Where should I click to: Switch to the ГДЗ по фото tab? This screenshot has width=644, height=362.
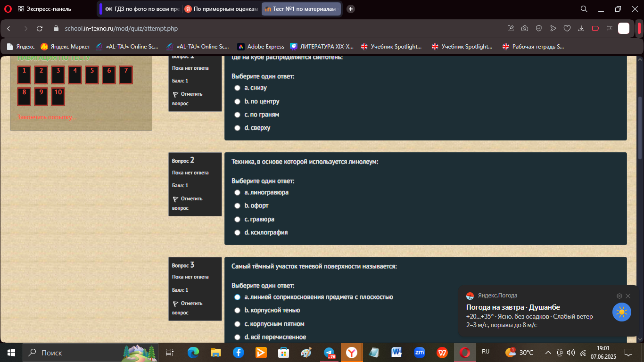141,9
